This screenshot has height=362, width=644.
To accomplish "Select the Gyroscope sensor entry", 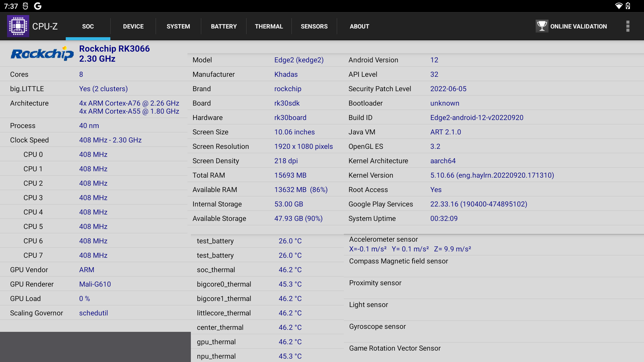I will click(494, 331).
